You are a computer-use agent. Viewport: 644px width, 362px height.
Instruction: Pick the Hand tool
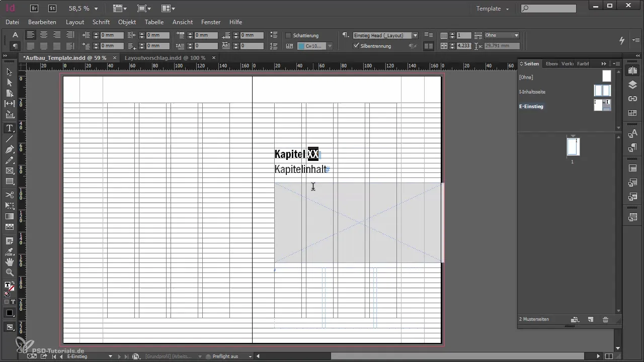(x=10, y=262)
